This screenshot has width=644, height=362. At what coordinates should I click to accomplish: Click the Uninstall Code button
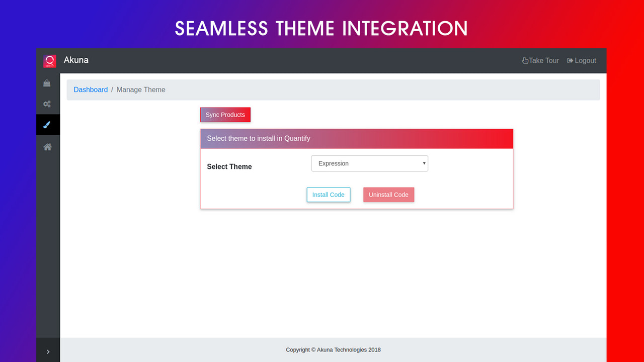388,195
